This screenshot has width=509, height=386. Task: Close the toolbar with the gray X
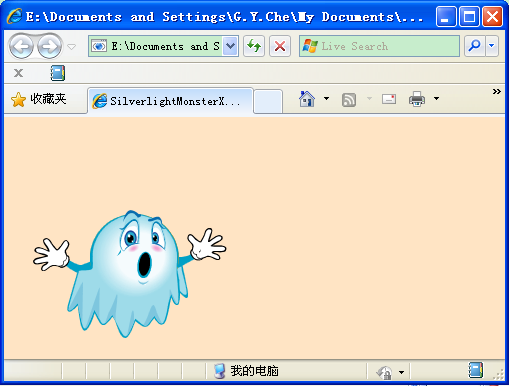18,73
